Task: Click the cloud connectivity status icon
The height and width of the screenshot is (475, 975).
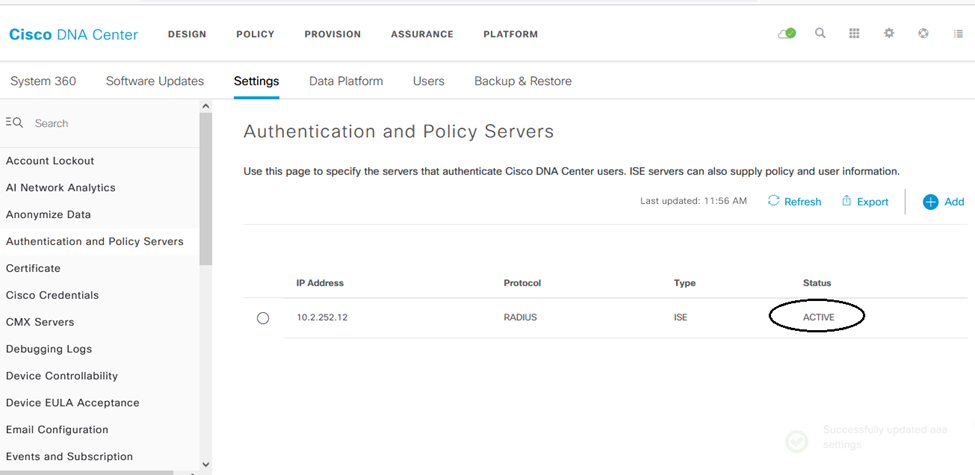Action: 787,34
